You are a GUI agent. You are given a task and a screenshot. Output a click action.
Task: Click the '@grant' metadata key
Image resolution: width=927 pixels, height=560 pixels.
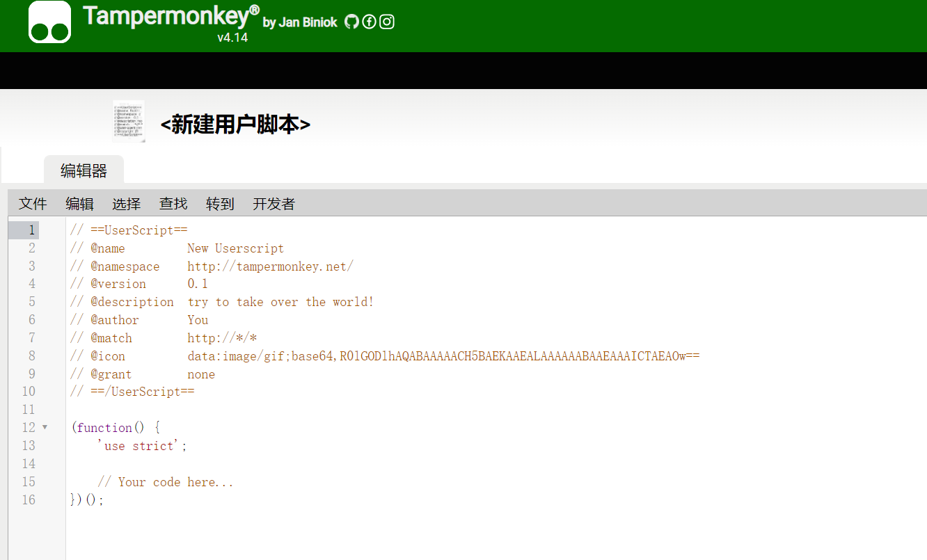pyautogui.click(x=111, y=374)
